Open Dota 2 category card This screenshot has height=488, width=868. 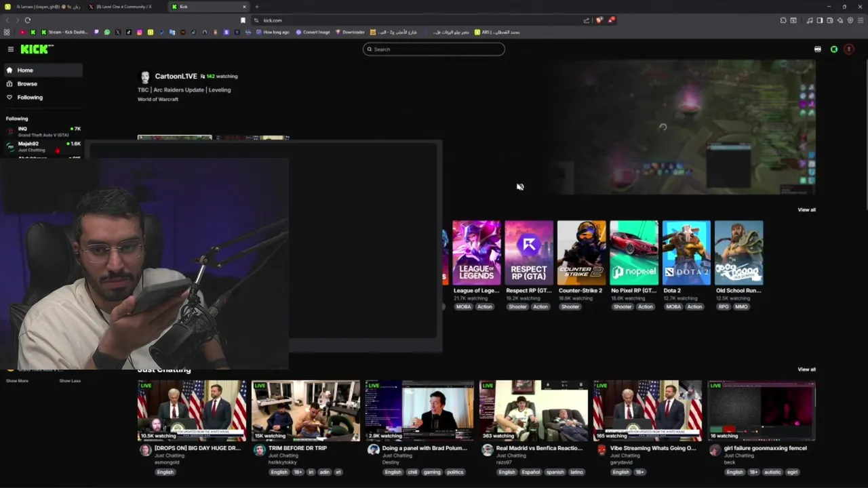point(686,253)
